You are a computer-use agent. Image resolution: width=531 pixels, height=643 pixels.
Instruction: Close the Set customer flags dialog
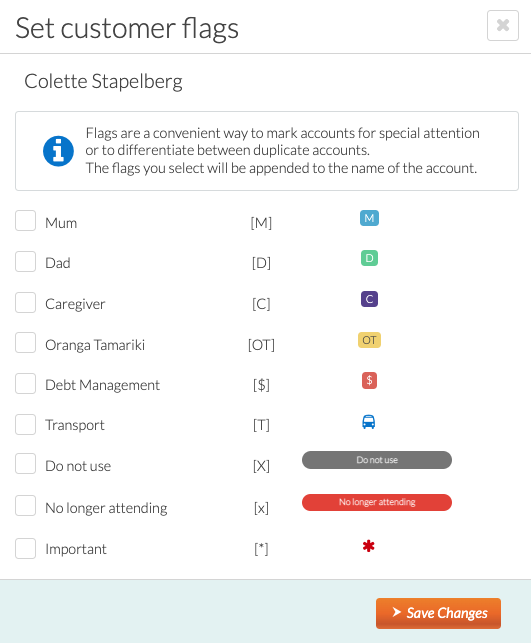tap(503, 25)
